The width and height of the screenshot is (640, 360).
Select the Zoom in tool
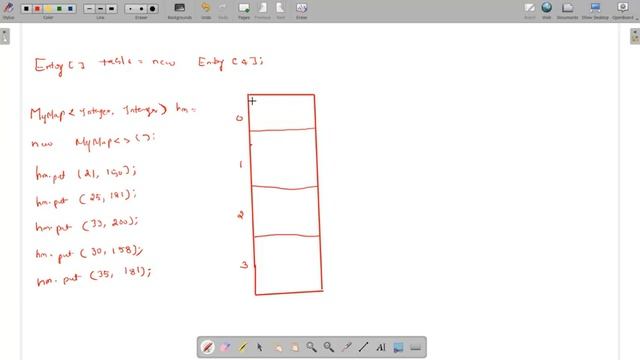[x=311, y=347]
